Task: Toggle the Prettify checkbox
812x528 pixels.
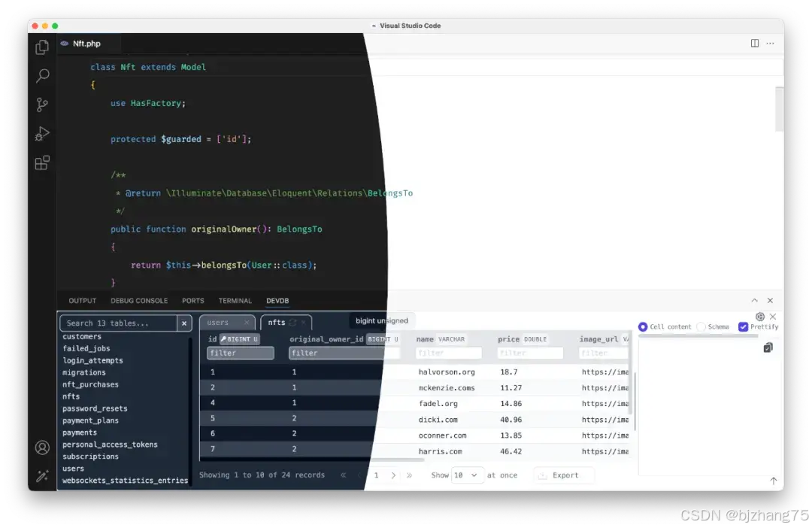Action: coord(743,327)
